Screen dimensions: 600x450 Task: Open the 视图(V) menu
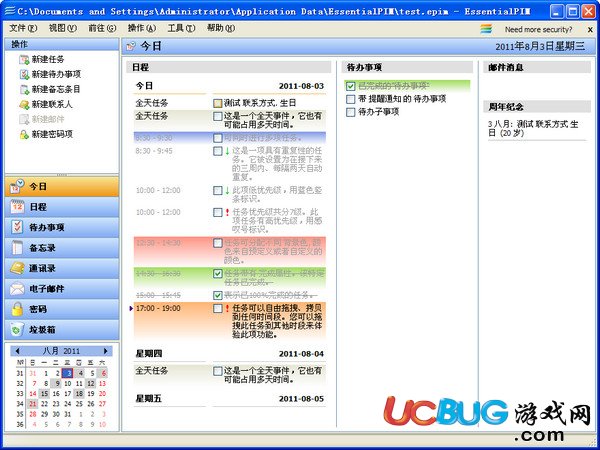[63, 28]
